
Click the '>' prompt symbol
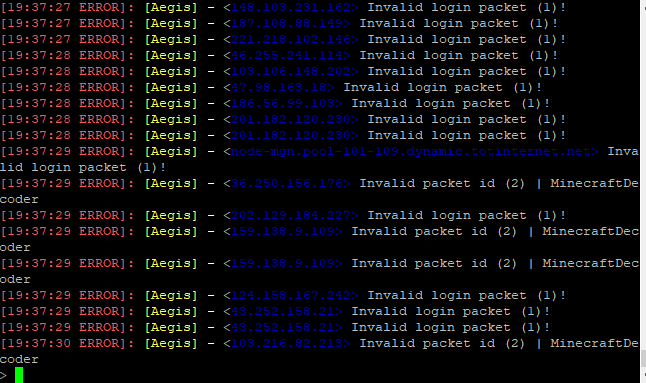[3, 376]
